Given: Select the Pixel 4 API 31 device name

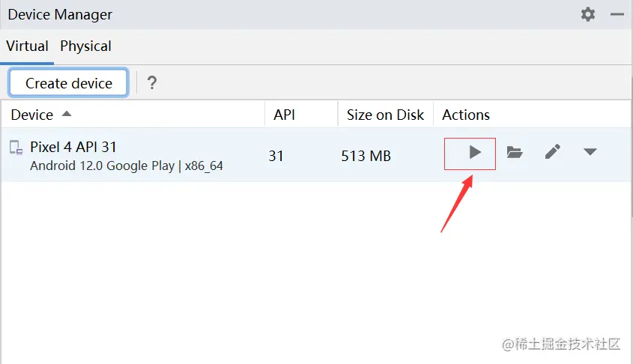Looking at the screenshot, I should pyautogui.click(x=73, y=147).
